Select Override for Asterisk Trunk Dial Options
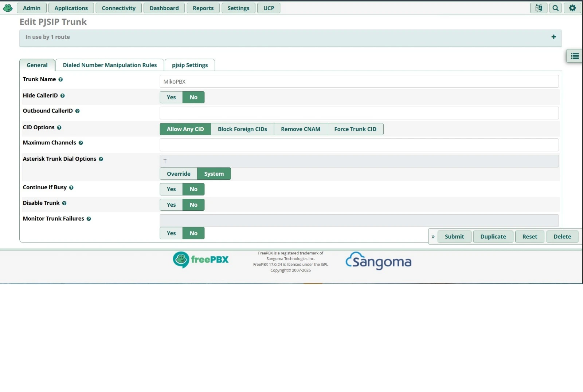The height and width of the screenshot is (392, 583). point(179,174)
